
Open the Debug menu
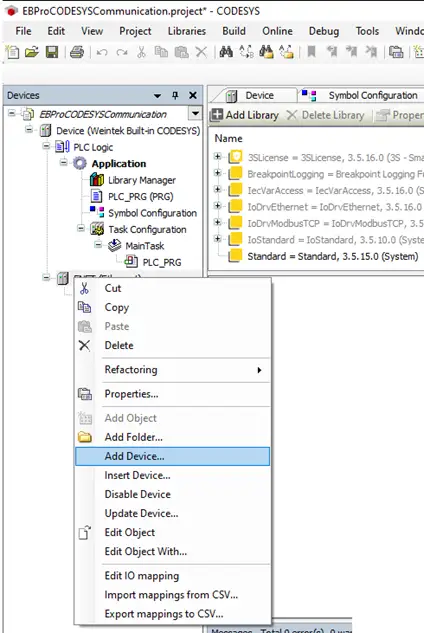(x=324, y=31)
